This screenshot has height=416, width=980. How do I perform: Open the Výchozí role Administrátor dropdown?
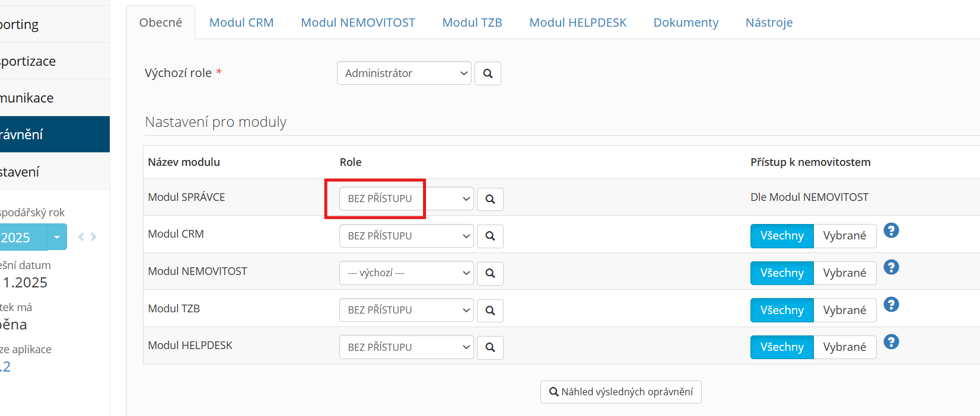[404, 73]
